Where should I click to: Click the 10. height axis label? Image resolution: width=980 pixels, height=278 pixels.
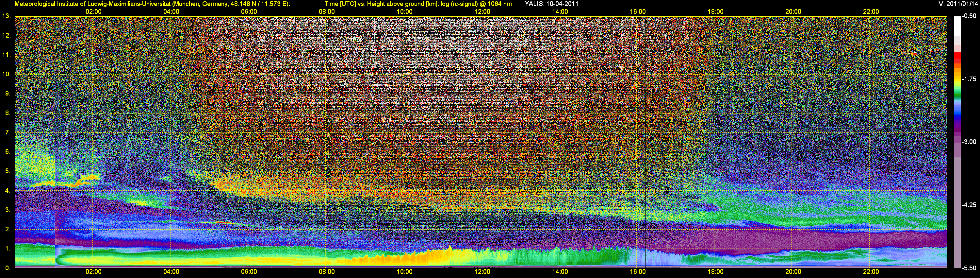[7, 74]
